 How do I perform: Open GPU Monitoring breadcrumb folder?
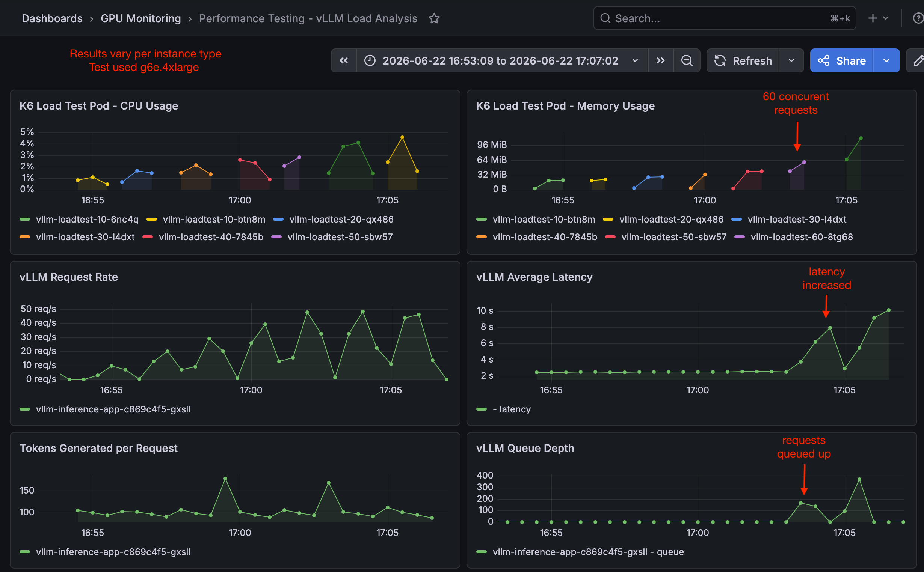coord(140,18)
